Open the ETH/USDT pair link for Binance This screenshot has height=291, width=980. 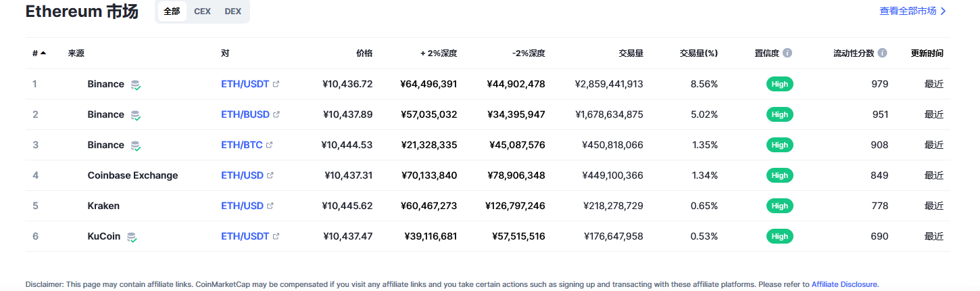[x=245, y=84]
